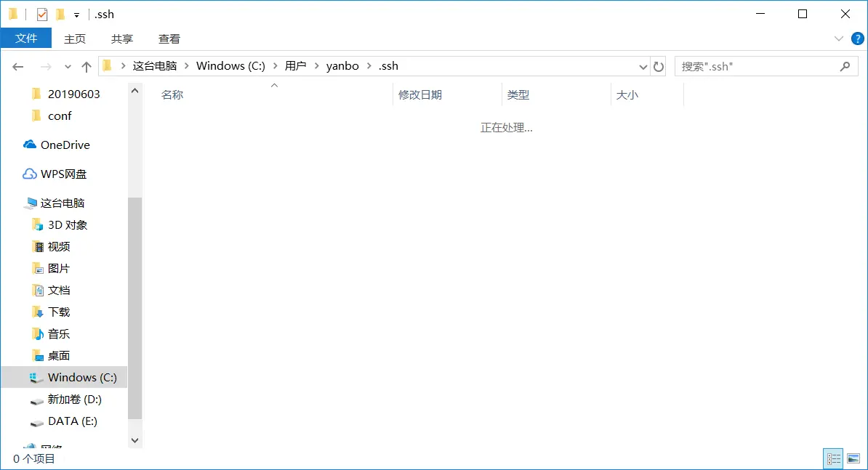The image size is (868, 470).
Task: Click the search magnifier icon
Action: click(x=845, y=66)
